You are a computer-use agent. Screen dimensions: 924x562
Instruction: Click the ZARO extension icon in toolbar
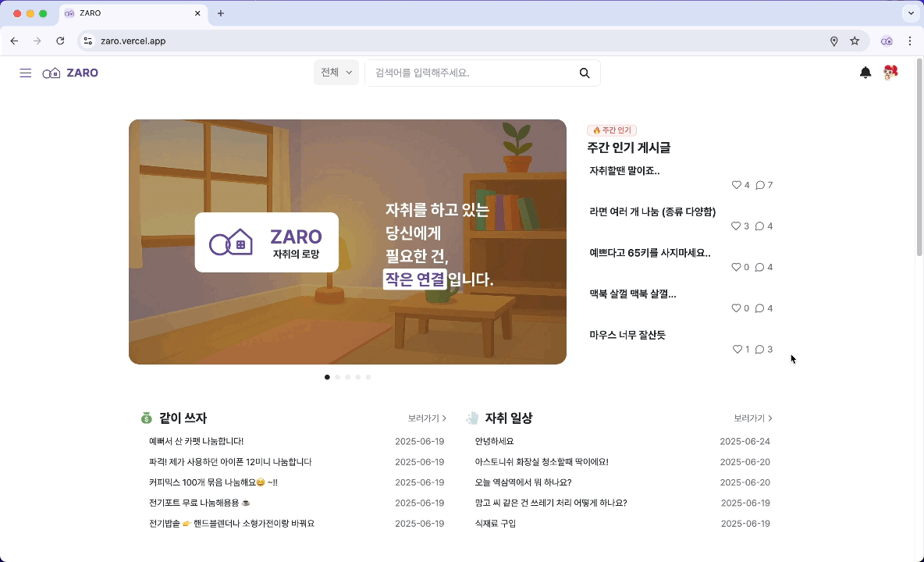click(x=887, y=41)
